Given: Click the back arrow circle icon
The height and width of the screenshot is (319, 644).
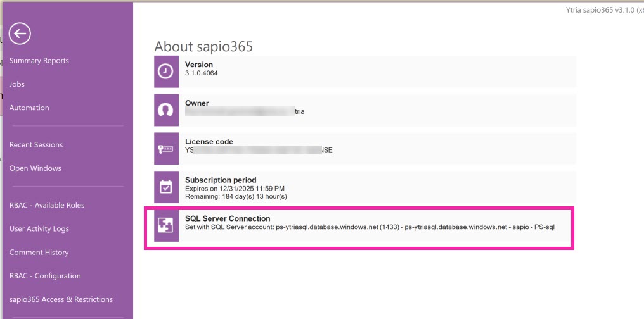Looking at the screenshot, I should click(x=20, y=34).
